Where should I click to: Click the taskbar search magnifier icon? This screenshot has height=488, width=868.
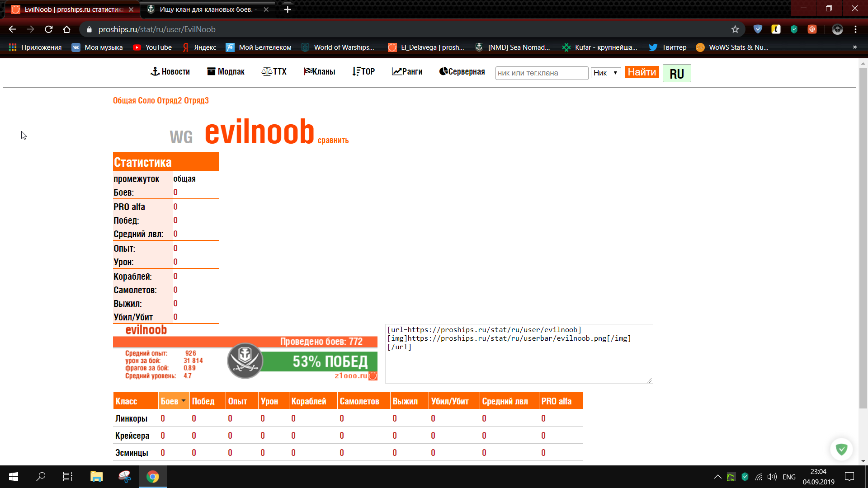(41, 477)
